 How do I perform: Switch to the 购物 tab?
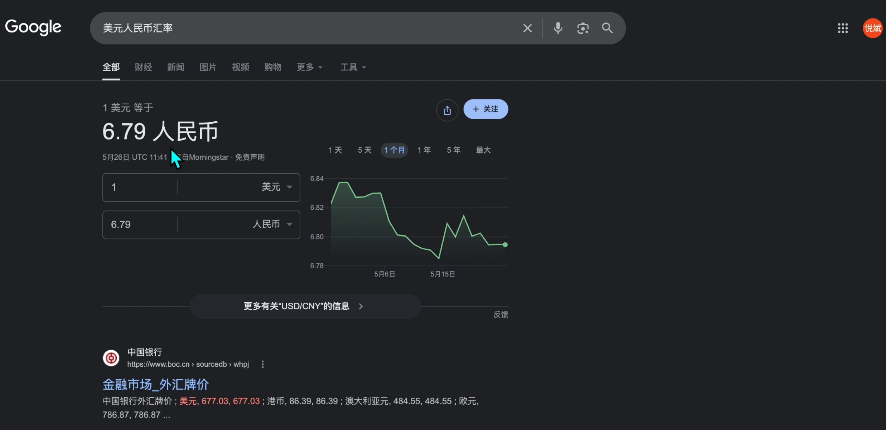[x=273, y=67]
